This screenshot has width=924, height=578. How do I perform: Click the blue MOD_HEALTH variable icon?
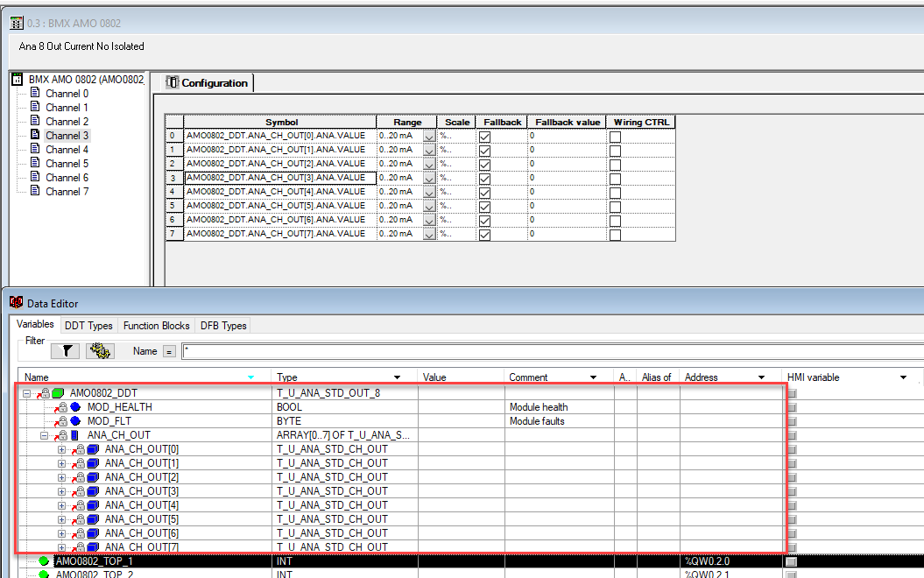pyautogui.click(x=75, y=407)
